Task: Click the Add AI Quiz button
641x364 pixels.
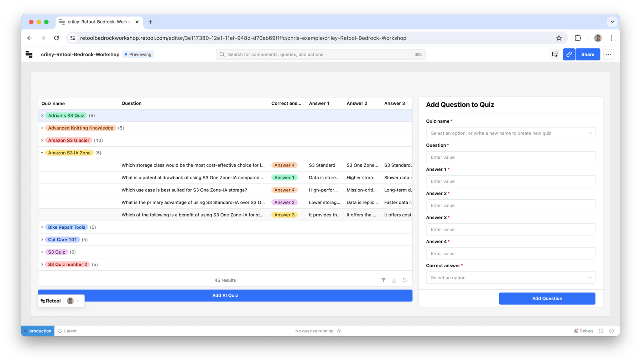Action: [225, 296]
